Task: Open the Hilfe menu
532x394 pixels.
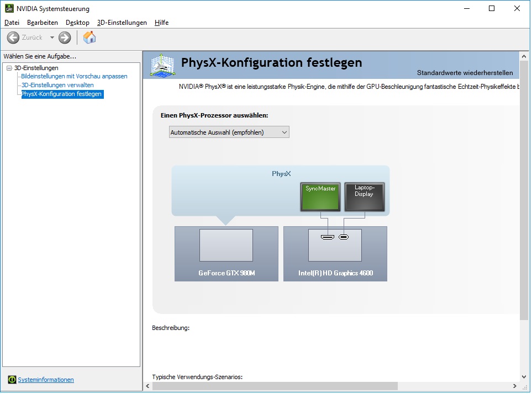Action: tap(161, 23)
